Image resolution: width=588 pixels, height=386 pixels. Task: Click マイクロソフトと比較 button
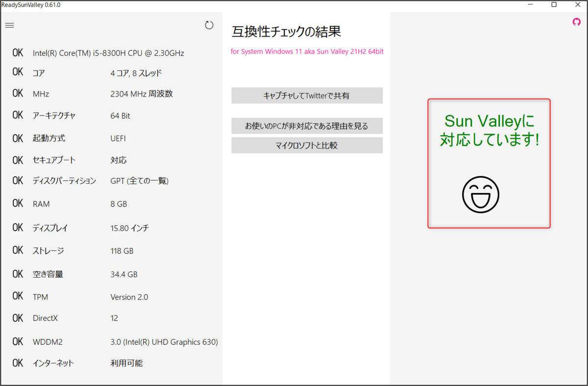tap(307, 145)
